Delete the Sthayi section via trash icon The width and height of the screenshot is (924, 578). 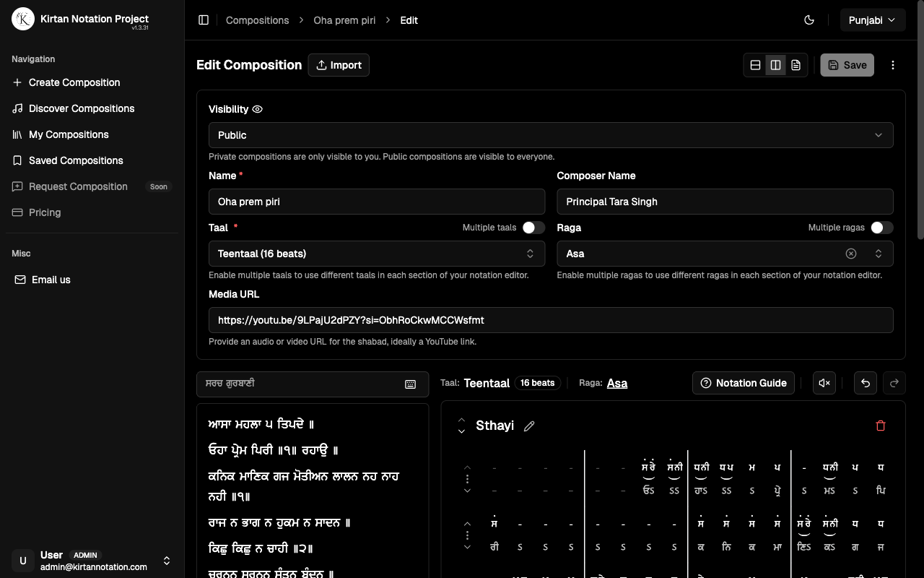click(x=881, y=426)
